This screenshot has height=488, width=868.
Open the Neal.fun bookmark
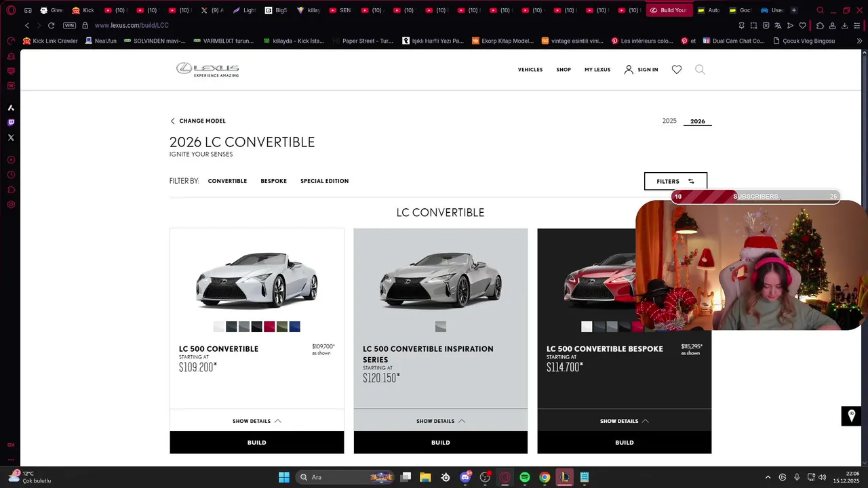pyautogui.click(x=100, y=41)
